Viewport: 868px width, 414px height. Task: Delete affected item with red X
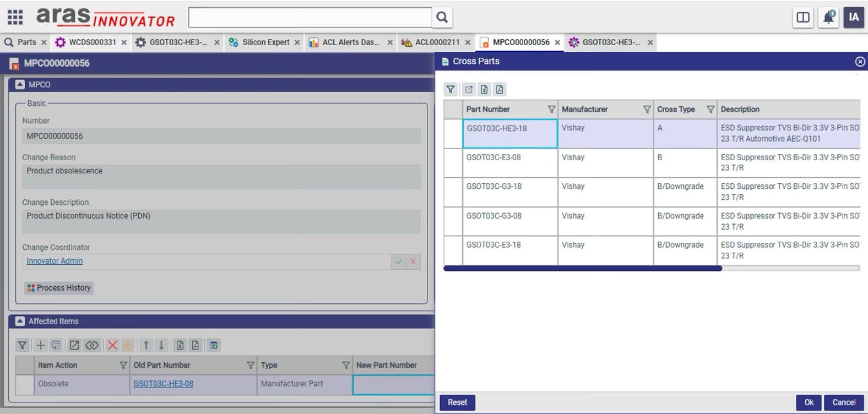tap(112, 345)
